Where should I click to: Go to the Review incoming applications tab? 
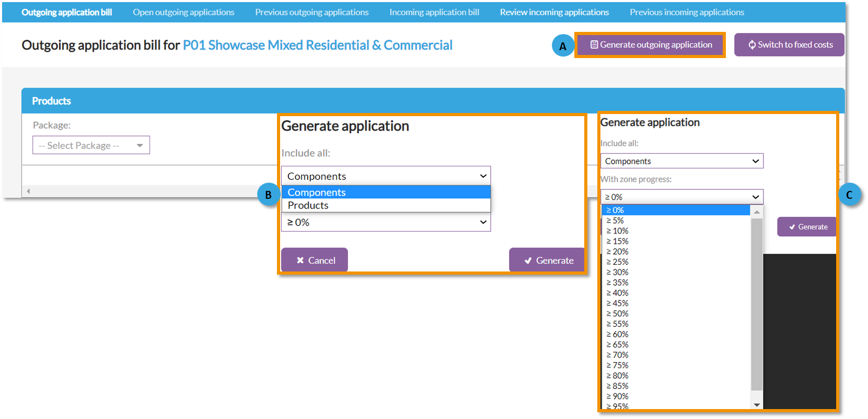[554, 12]
